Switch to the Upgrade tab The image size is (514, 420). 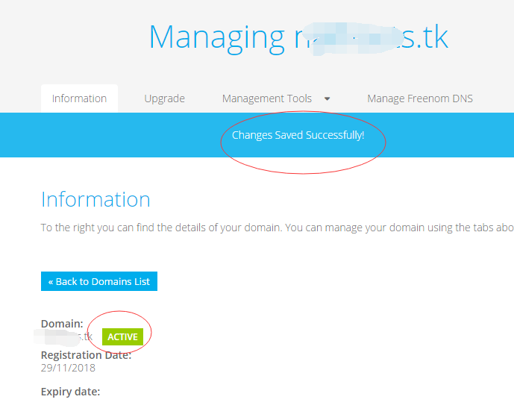[164, 98]
